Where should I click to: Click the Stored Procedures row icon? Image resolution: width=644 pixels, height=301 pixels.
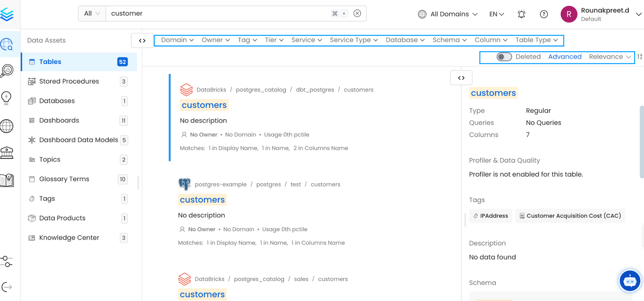click(x=32, y=81)
